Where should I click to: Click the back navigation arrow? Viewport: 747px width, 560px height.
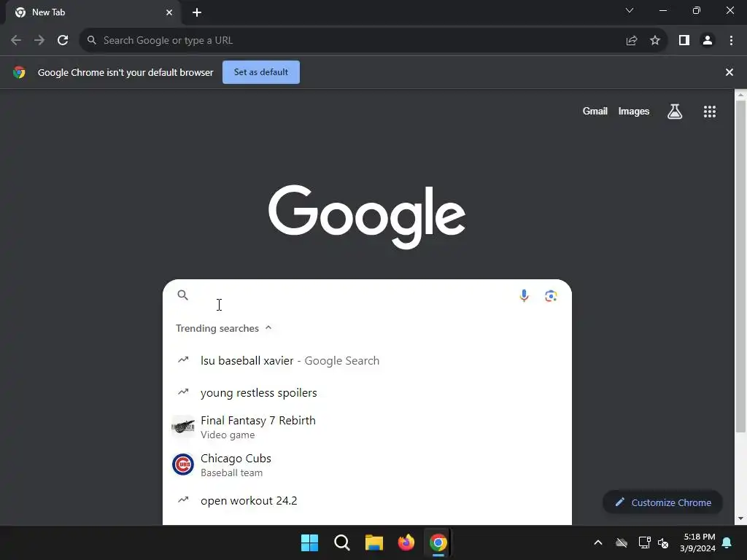point(16,41)
